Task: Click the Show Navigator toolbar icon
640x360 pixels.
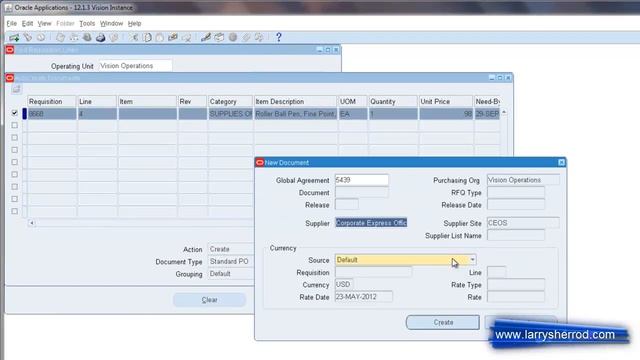Action: [x=41, y=38]
